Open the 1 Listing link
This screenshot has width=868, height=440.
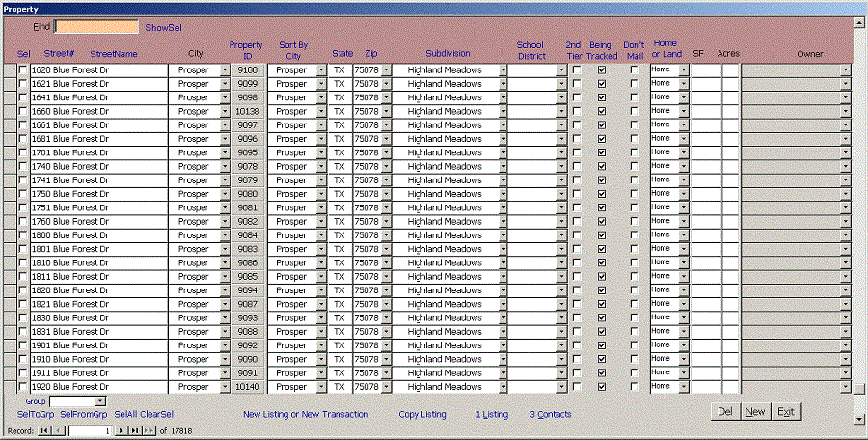(x=492, y=414)
